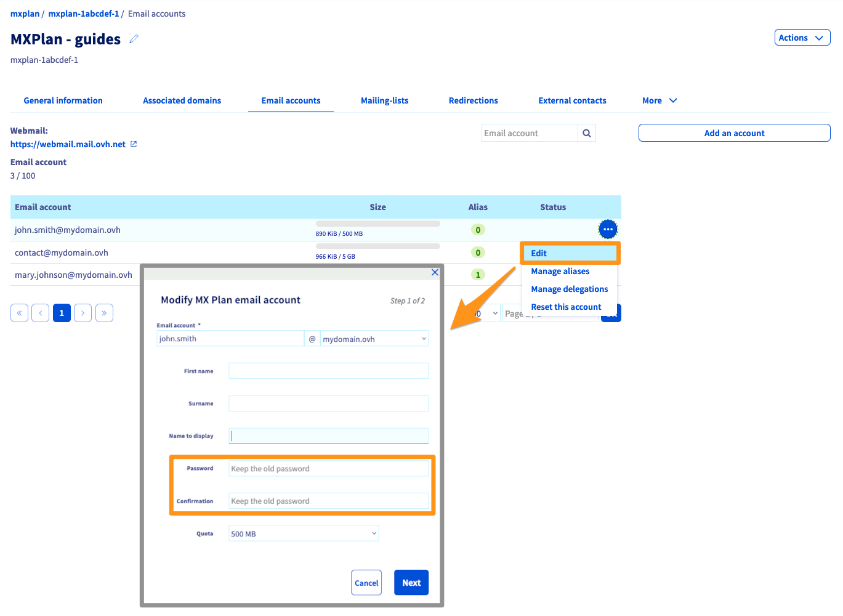Jump to last page of results

104,313
